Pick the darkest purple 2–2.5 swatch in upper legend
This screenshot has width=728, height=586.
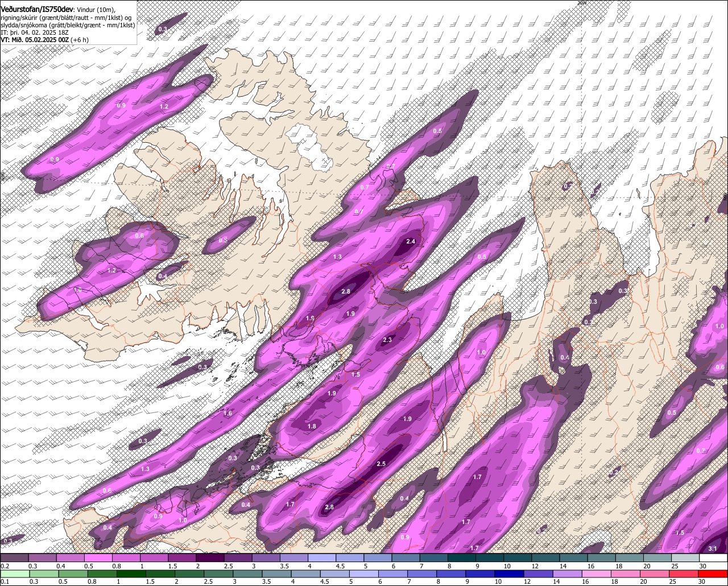click(x=210, y=558)
